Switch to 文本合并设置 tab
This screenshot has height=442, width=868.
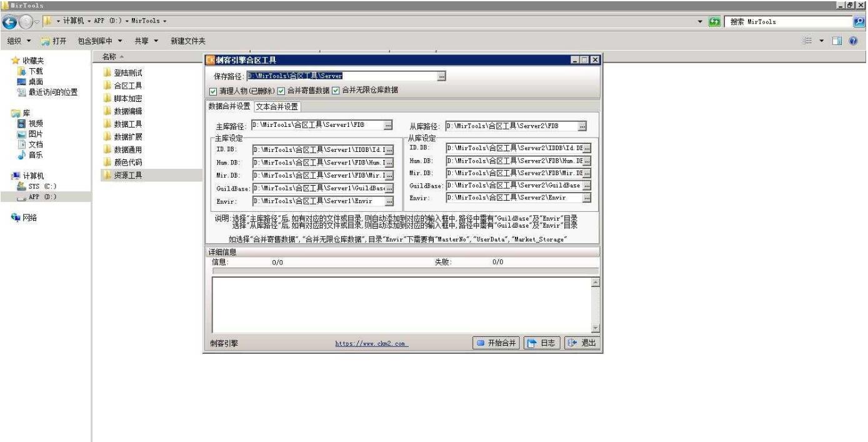pyautogui.click(x=277, y=106)
